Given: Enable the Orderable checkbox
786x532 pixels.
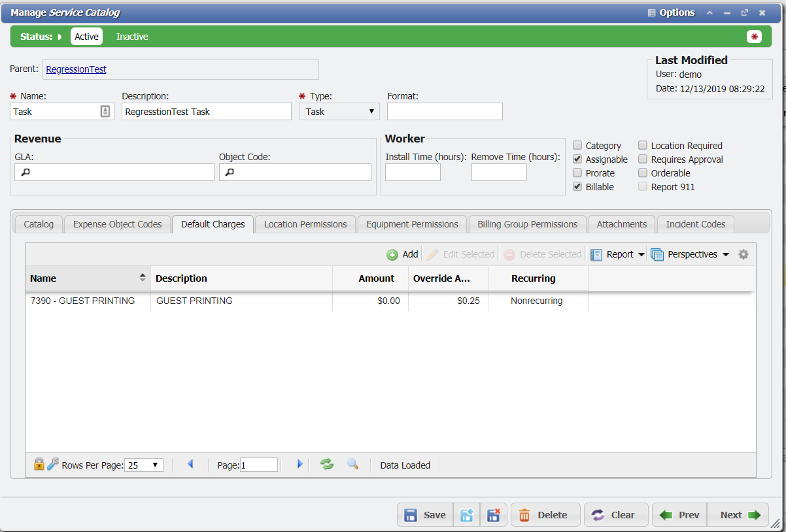Looking at the screenshot, I should click(x=643, y=173).
